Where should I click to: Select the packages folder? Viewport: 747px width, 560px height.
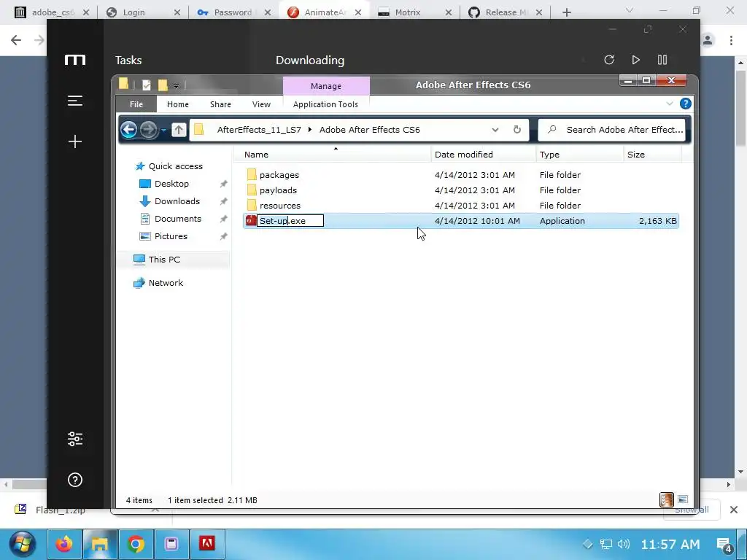279,175
